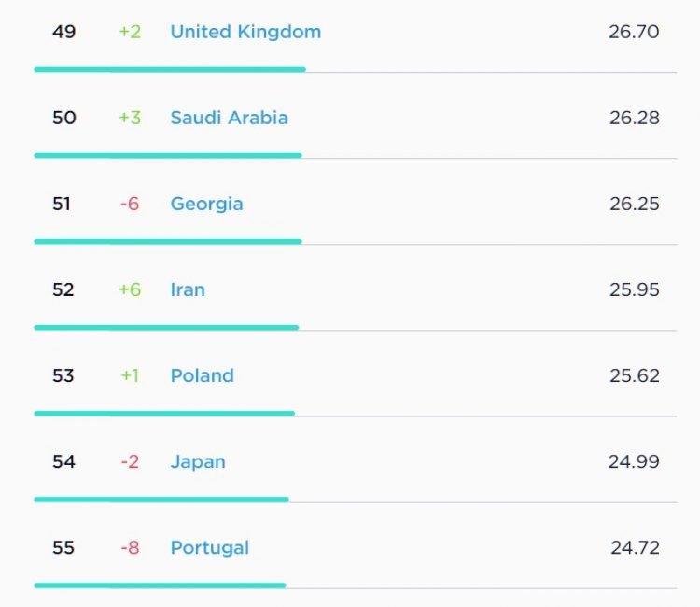
Task: Click the +6 rank change indicator
Action: [x=130, y=289]
